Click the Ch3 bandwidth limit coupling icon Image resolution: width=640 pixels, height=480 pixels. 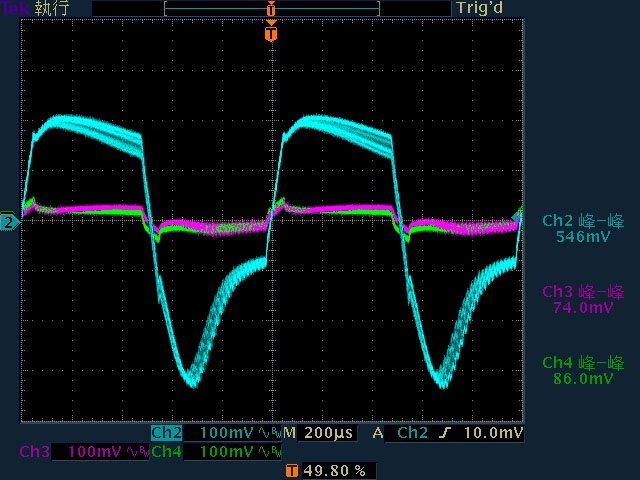[134, 452]
